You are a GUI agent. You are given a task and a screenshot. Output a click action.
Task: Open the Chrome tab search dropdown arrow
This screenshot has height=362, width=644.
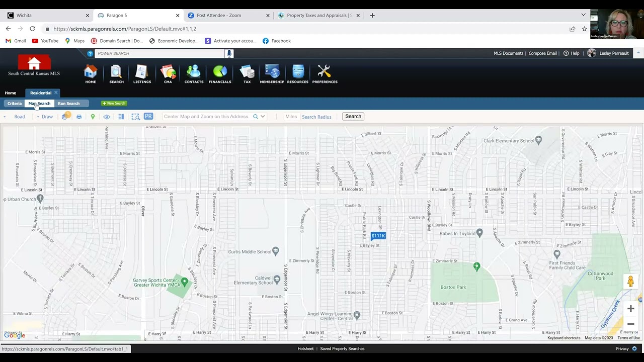point(583,15)
